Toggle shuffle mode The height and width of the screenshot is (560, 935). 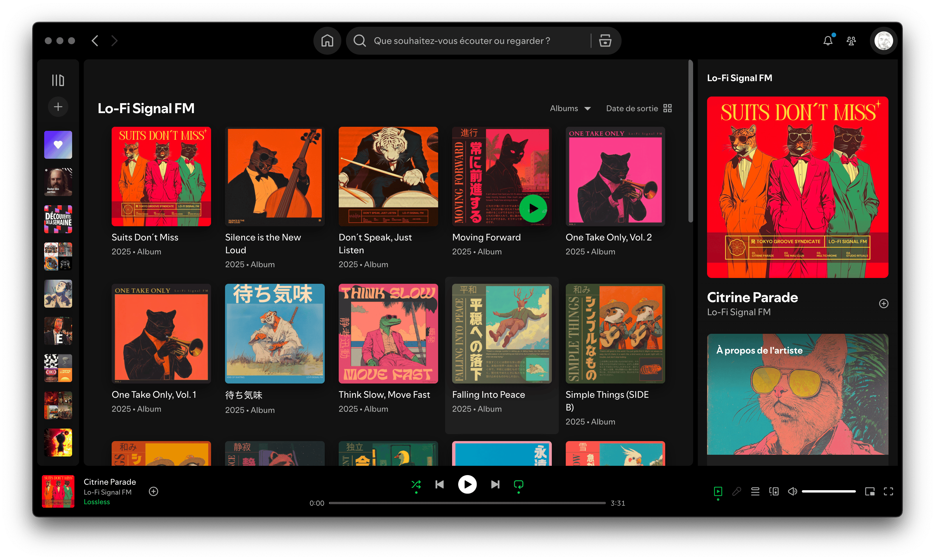(416, 484)
